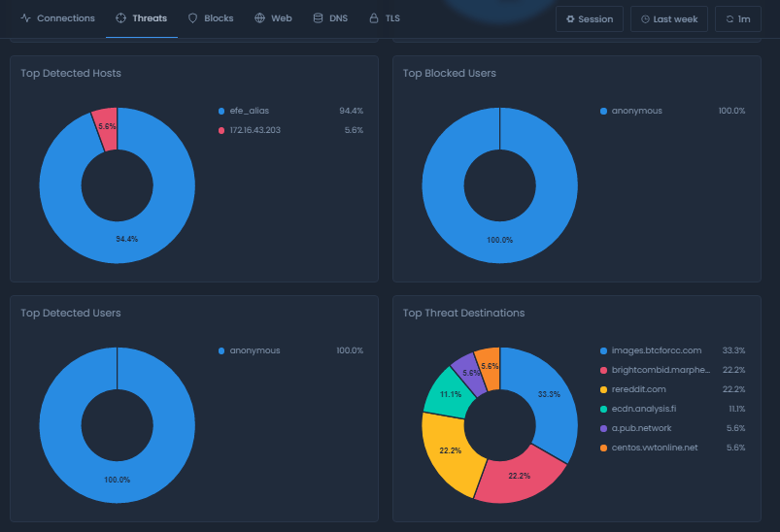
Task: Open the Session settings button
Action: 590,18
